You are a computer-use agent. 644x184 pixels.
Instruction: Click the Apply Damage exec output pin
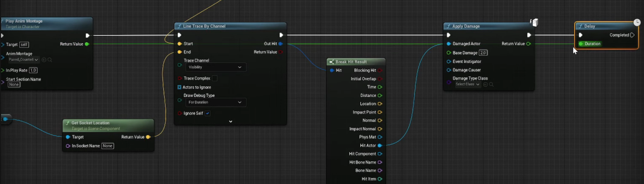point(529,35)
